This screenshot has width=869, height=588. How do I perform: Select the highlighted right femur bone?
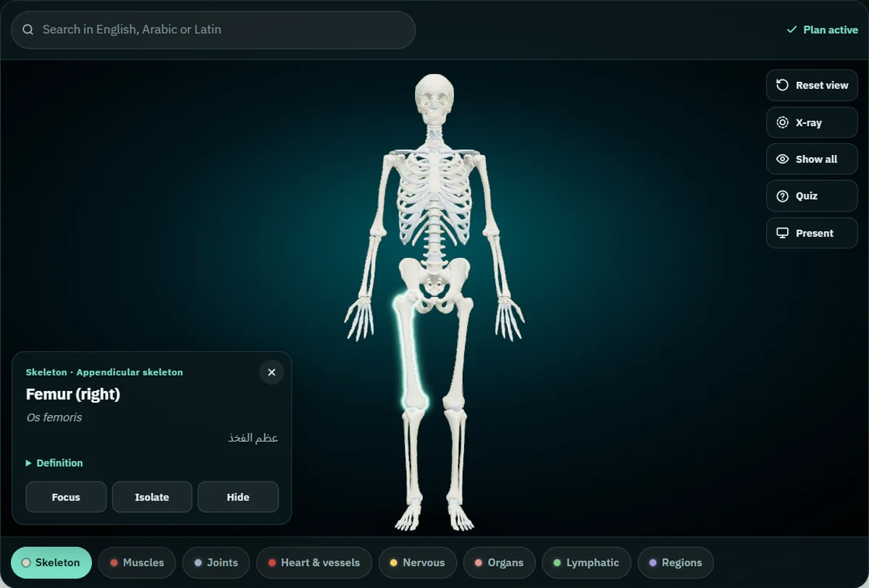[410, 351]
